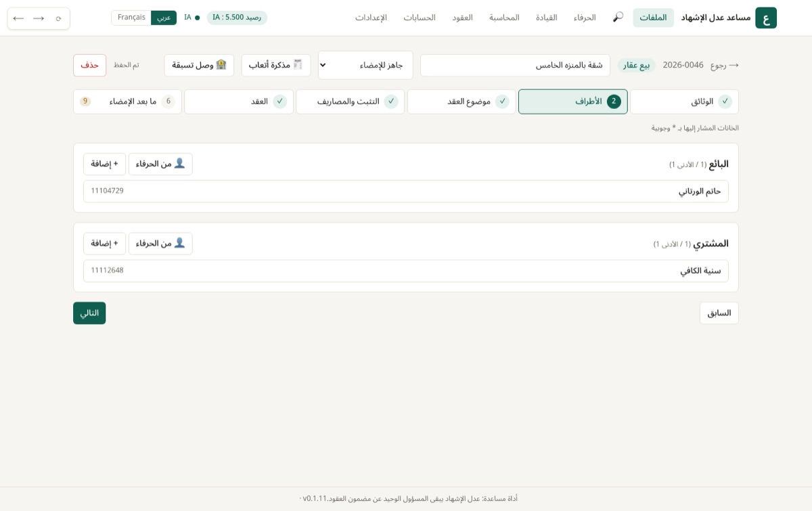The width and height of the screenshot is (812, 511).
Task: Click the file number 2026-0046
Action: click(x=683, y=65)
